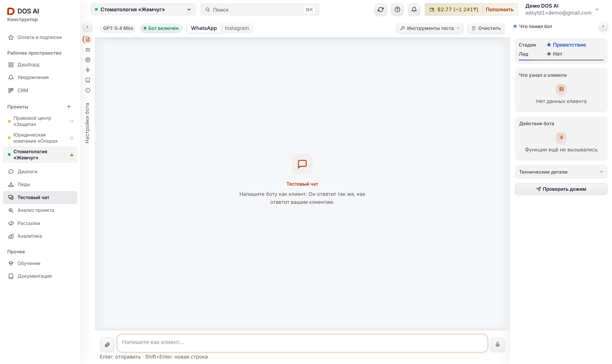612x364 pixels.
Task: Click the warning icon next to Стоматология «Жемчуг»
Action: (72, 155)
